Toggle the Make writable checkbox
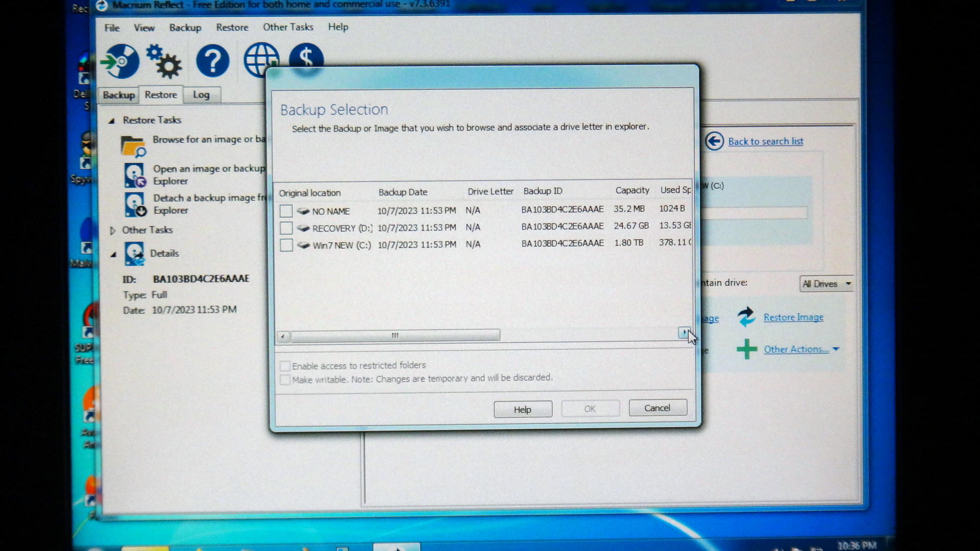The image size is (980, 551). (x=285, y=380)
